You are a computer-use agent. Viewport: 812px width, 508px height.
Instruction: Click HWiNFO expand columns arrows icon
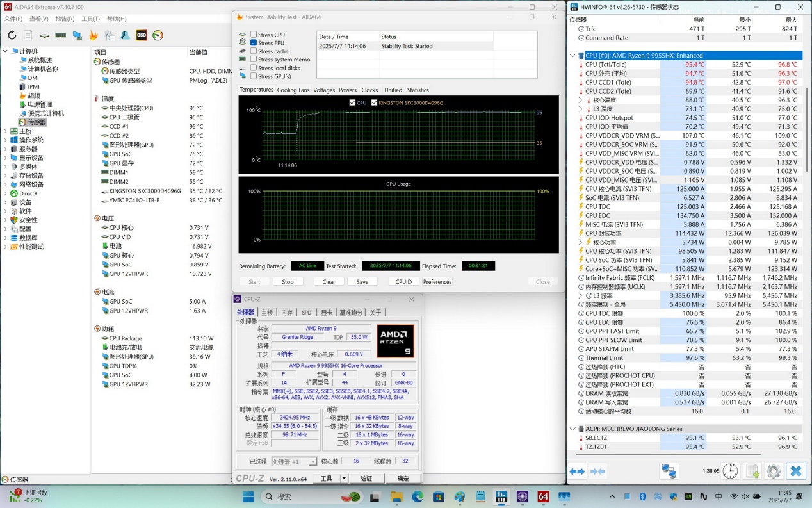578,471
